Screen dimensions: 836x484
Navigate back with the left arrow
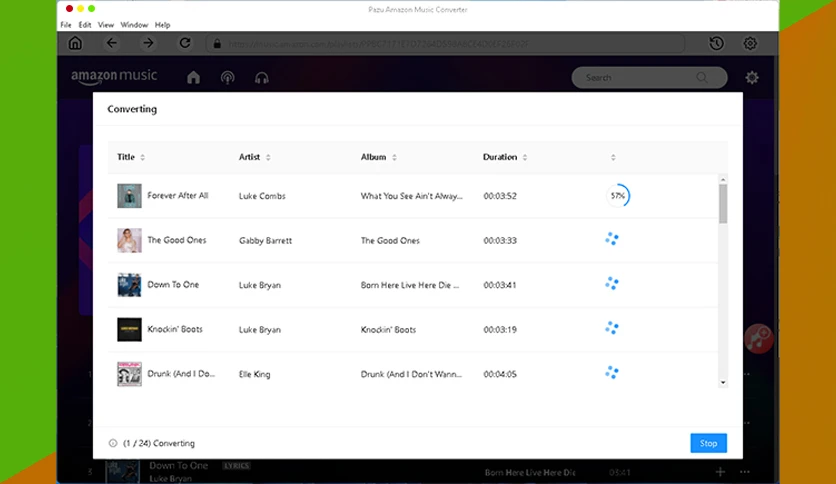pos(111,43)
